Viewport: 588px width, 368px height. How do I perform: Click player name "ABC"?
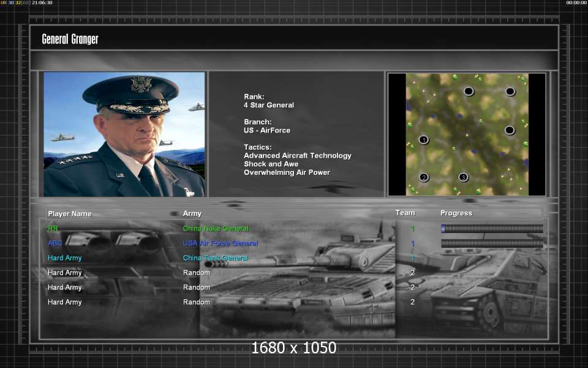pos(55,243)
